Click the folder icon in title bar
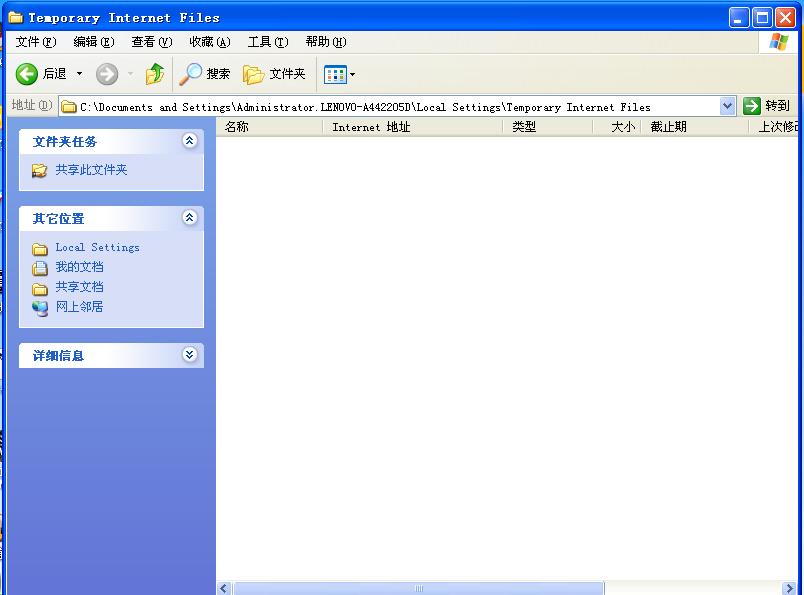Image resolution: width=804 pixels, height=595 pixels. tap(16, 18)
